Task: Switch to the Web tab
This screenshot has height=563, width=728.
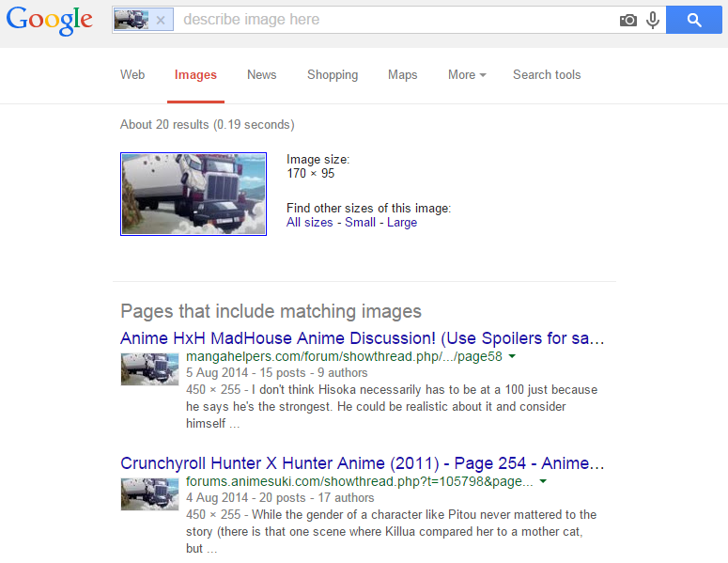Action: coord(132,75)
